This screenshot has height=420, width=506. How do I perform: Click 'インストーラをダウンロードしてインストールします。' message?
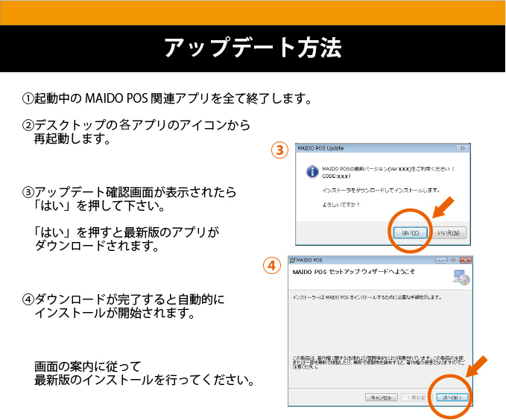click(x=381, y=191)
